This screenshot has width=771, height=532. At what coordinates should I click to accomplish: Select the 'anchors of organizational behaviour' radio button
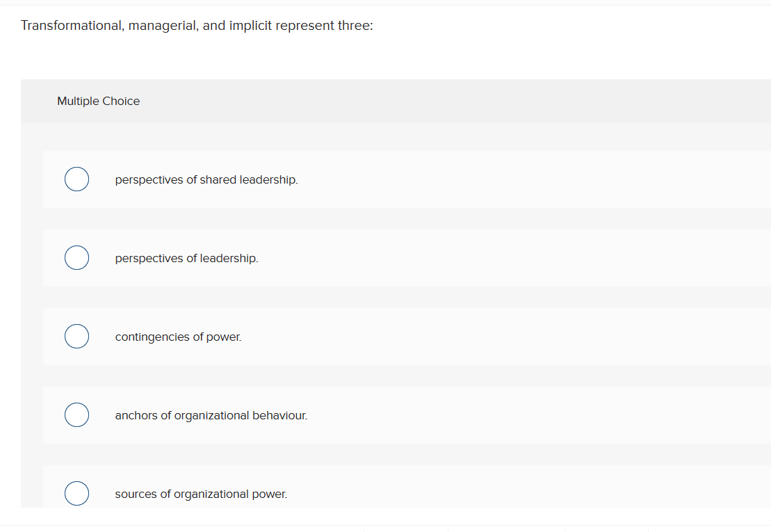pos(76,414)
